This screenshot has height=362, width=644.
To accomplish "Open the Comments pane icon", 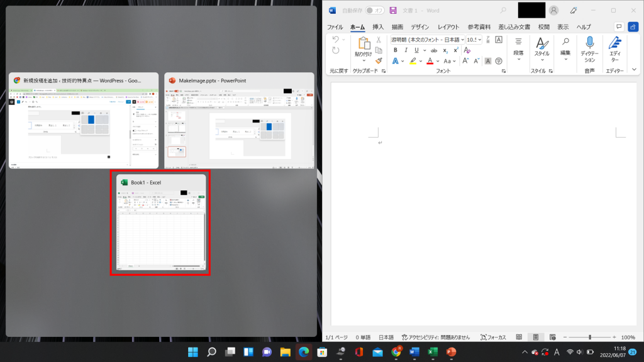I will pos(619,27).
